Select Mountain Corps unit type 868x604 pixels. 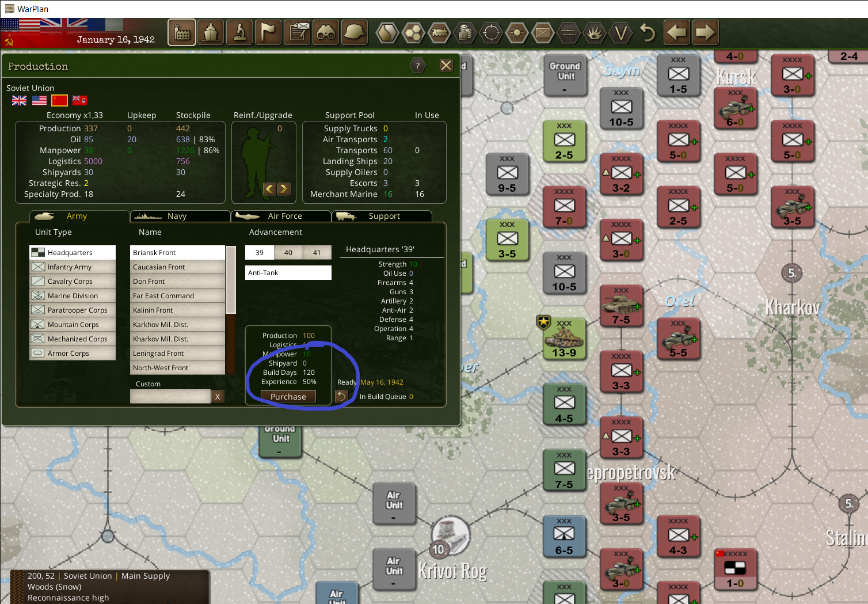click(73, 324)
